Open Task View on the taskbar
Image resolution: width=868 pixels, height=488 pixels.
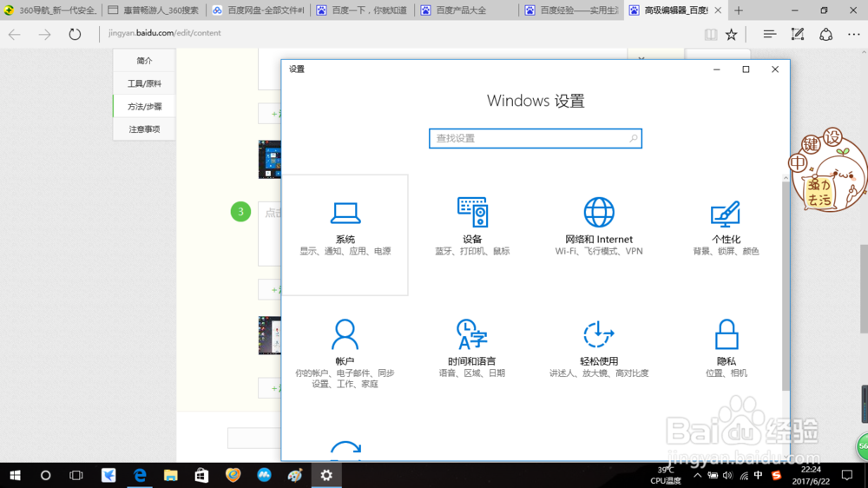point(76,475)
